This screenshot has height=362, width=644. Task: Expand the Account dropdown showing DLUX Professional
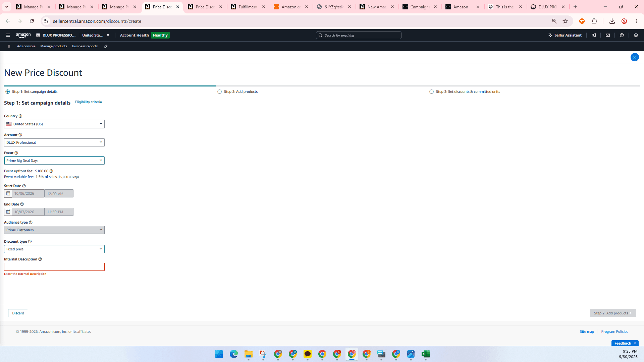click(x=54, y=142)
